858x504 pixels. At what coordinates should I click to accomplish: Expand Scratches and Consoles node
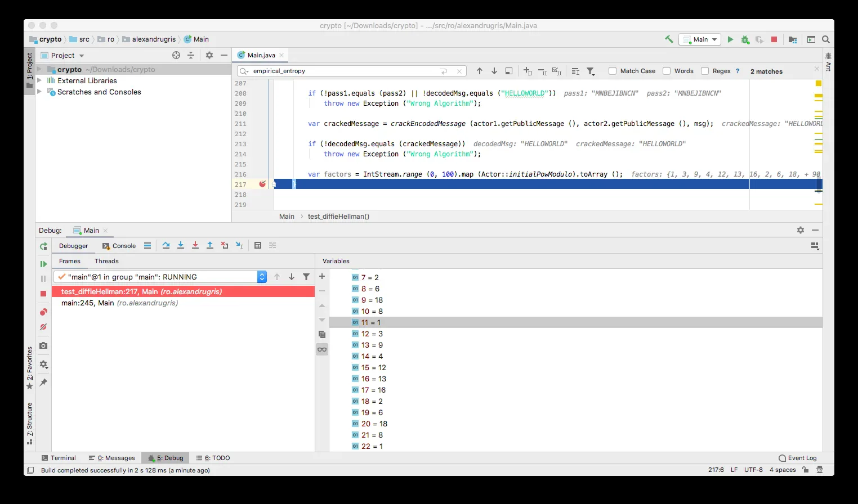(x=39, y=92)
